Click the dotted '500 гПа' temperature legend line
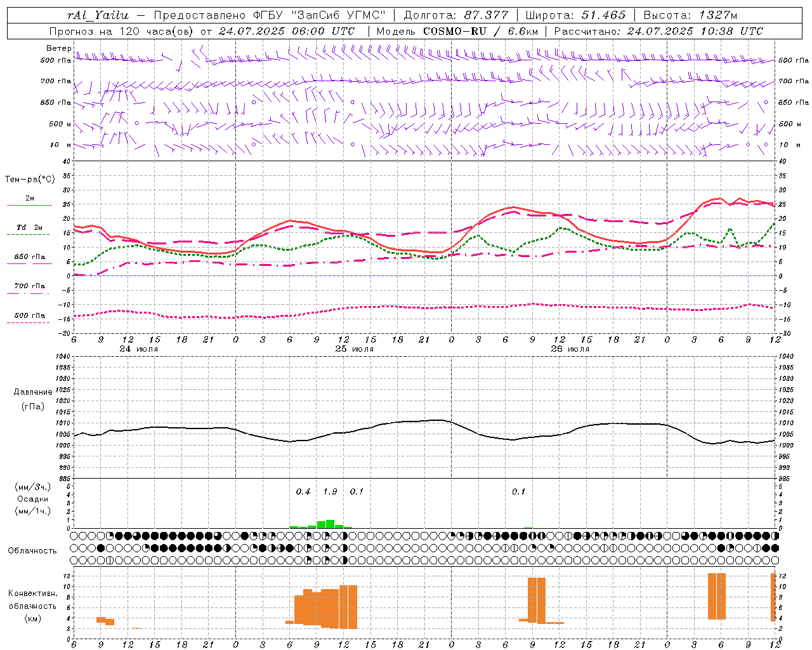 (x=29, y=322)
